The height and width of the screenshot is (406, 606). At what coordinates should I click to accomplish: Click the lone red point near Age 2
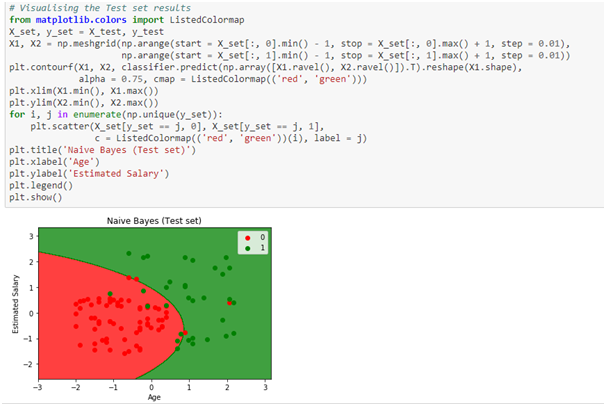click(x=230, y=303)
